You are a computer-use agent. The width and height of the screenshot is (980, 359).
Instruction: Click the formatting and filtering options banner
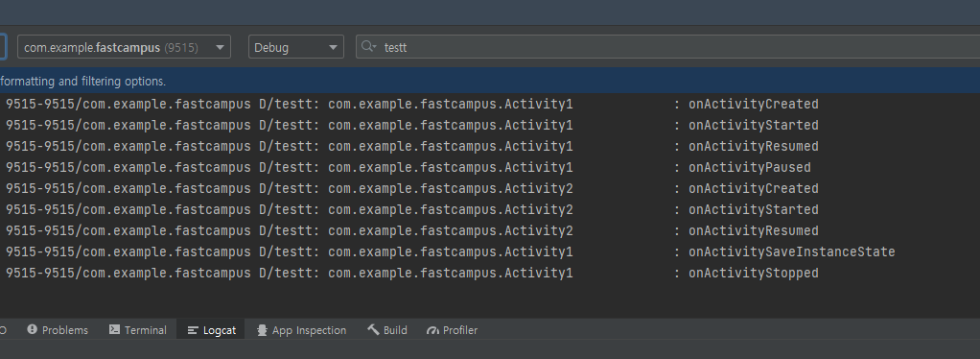click(x=490, y=82)
